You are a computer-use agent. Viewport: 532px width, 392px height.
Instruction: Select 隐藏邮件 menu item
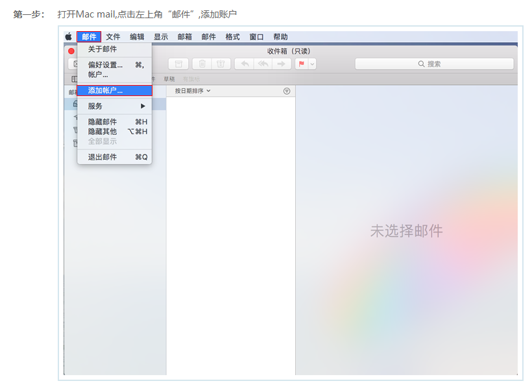tap(114, 122)
